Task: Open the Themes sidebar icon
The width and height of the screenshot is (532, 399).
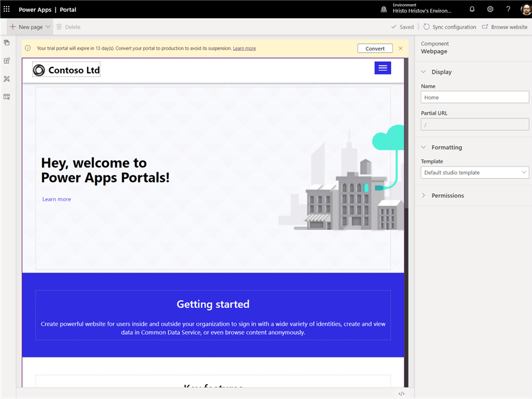Action: click(7, 79)
